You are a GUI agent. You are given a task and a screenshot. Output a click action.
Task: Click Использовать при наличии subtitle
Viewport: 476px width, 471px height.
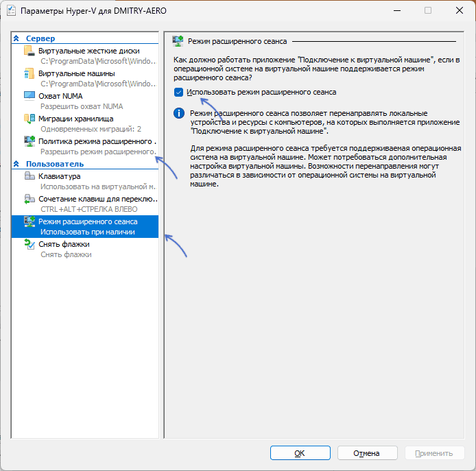(x=87, y=232)
